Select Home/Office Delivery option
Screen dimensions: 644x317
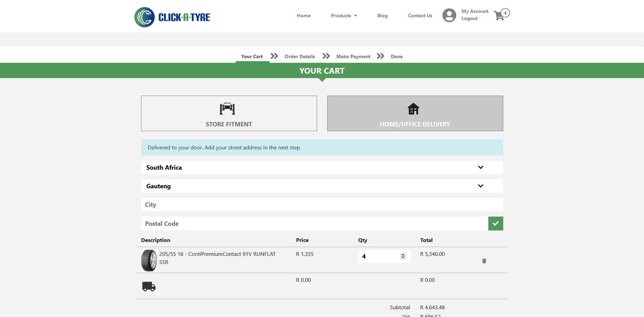click(415, 113)
